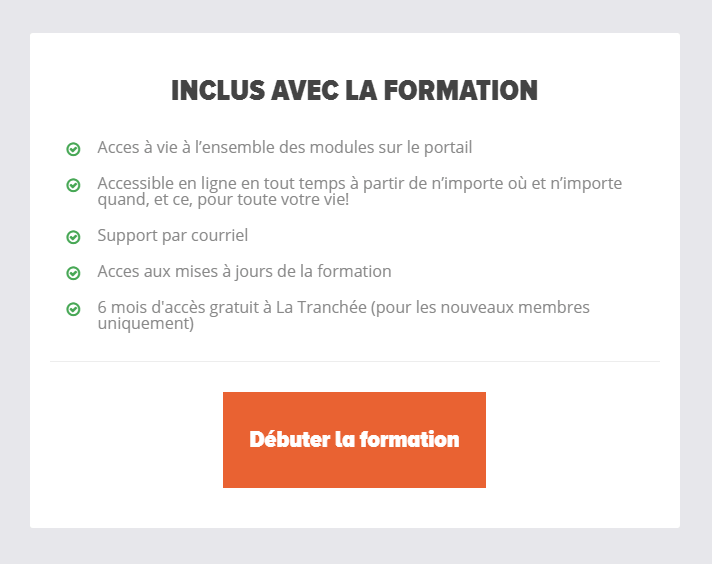Screen dimensions: 712x564
Task: Click the "INCLUS AVEC LA FORMATION" heading
Action: tap(355, 90)
